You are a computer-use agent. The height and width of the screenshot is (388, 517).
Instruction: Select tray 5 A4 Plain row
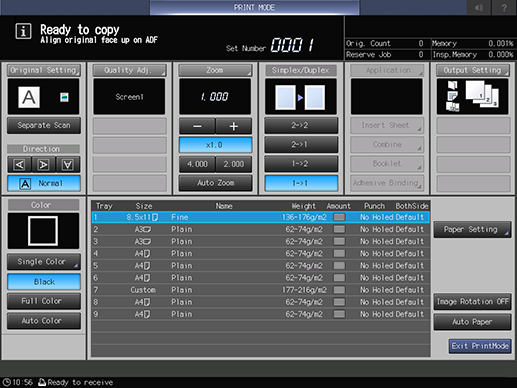click(x=261, y=266)
